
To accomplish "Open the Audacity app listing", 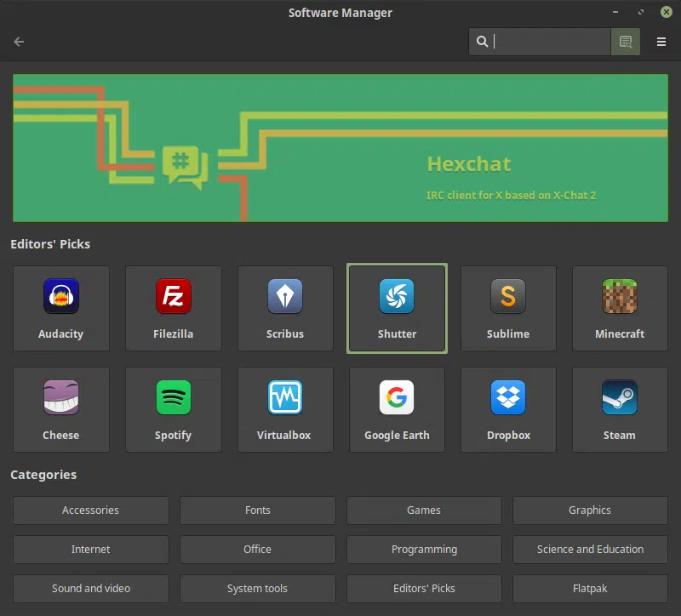I will [60, 308].
